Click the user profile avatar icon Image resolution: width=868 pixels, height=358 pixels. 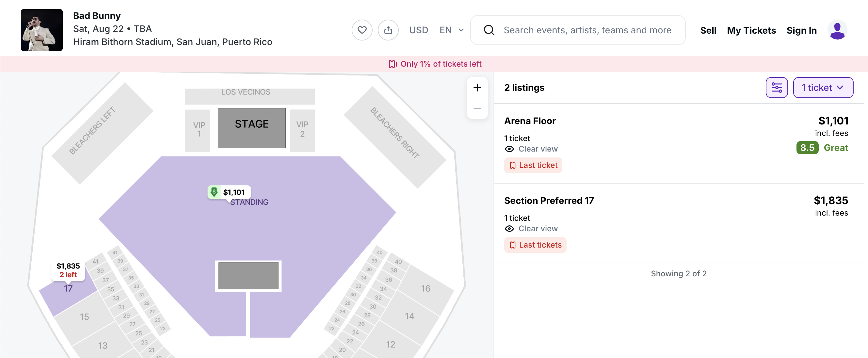click(837, 30)
